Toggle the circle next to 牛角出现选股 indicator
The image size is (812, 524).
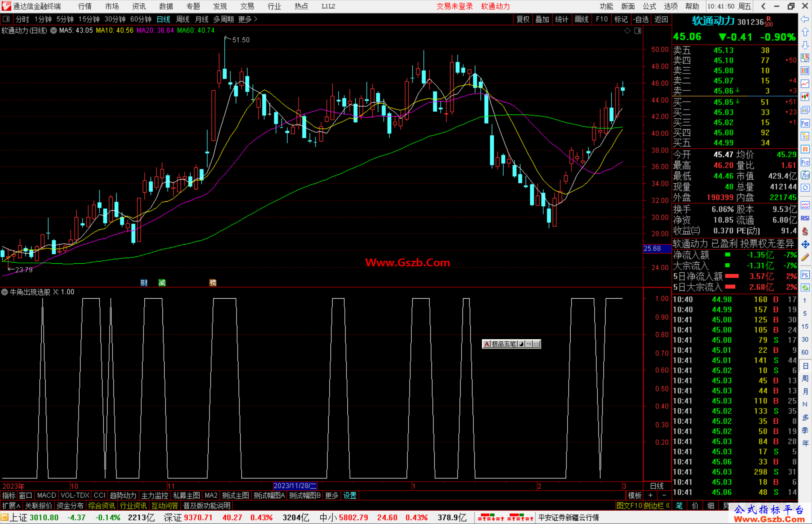point(5,292)
